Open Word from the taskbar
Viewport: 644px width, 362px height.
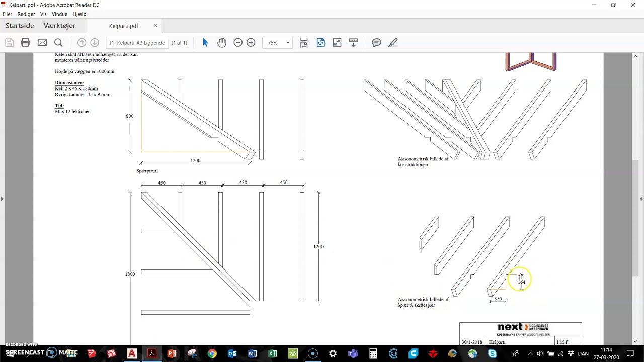[252, 354]
